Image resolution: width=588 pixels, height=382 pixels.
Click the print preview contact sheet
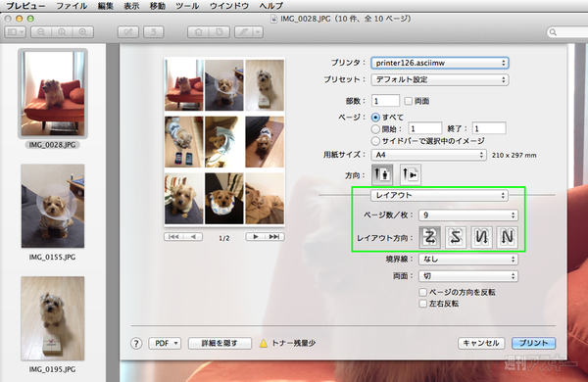click(x=224, y=142)
